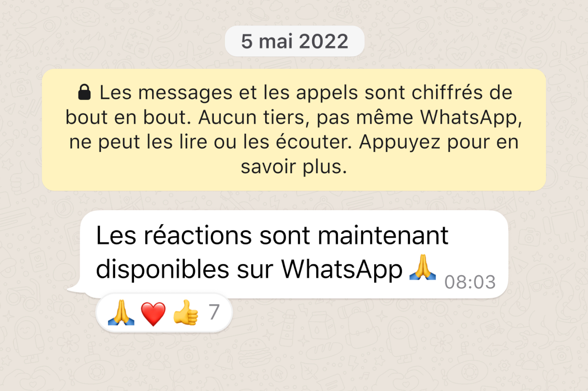Click the '5 mai 2022' date pill
Viewport: 588px width, 391px height.
click(x=294, y=41)
